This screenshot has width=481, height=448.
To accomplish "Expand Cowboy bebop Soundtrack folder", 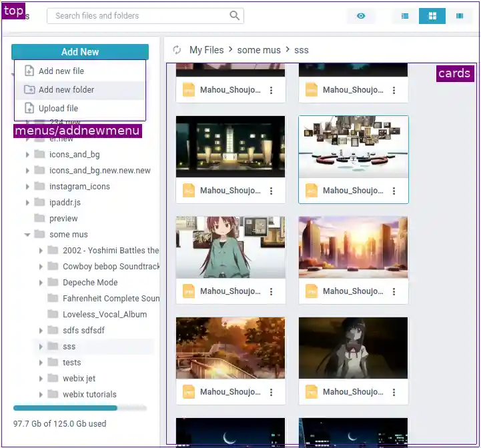I will [41, 267].
